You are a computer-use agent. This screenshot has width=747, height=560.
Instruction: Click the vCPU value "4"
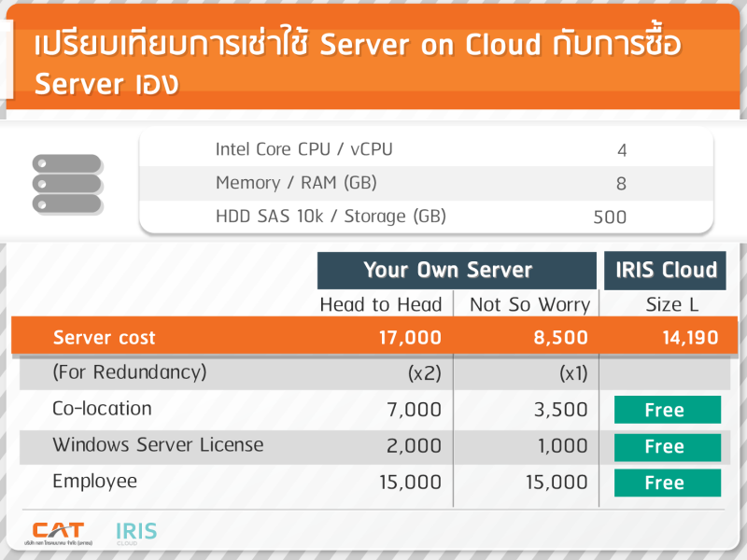622,150
